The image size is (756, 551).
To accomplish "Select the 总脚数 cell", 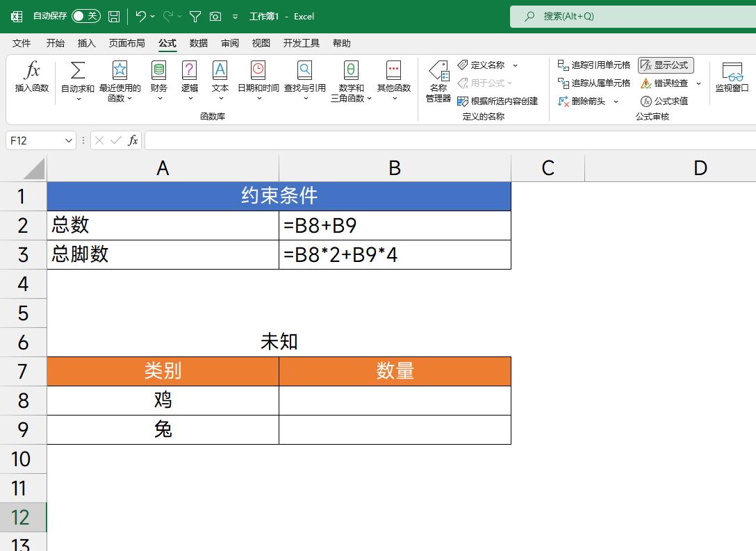I will [163, 254].
